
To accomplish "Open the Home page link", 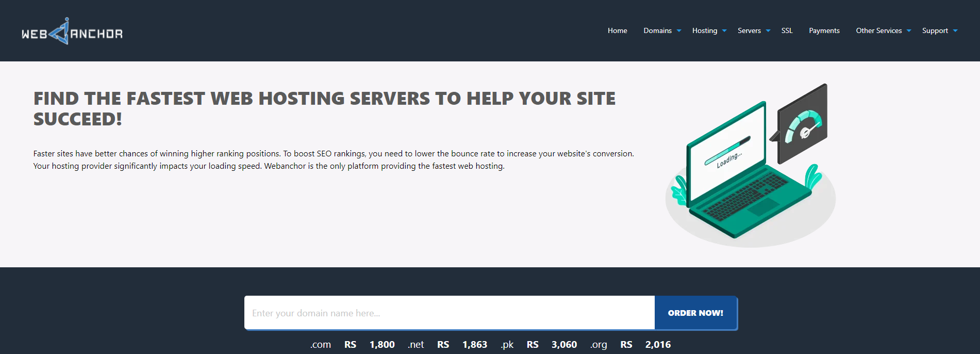I will pos(617,31).
